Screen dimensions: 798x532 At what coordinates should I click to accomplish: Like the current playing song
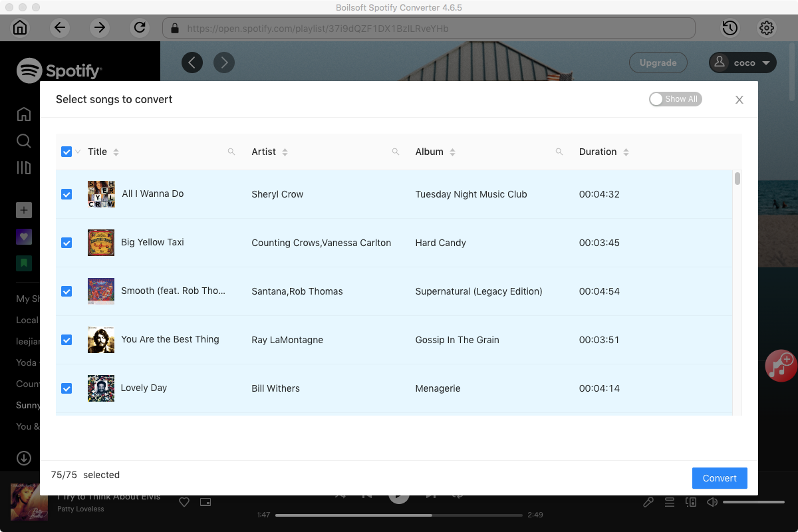(x=185, y=502)
